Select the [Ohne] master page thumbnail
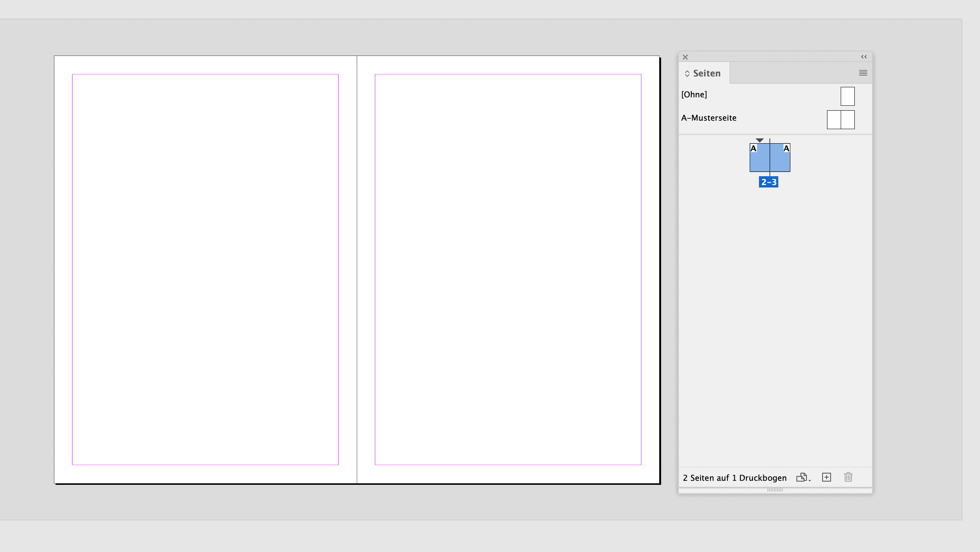 click(x=848, y=96)
